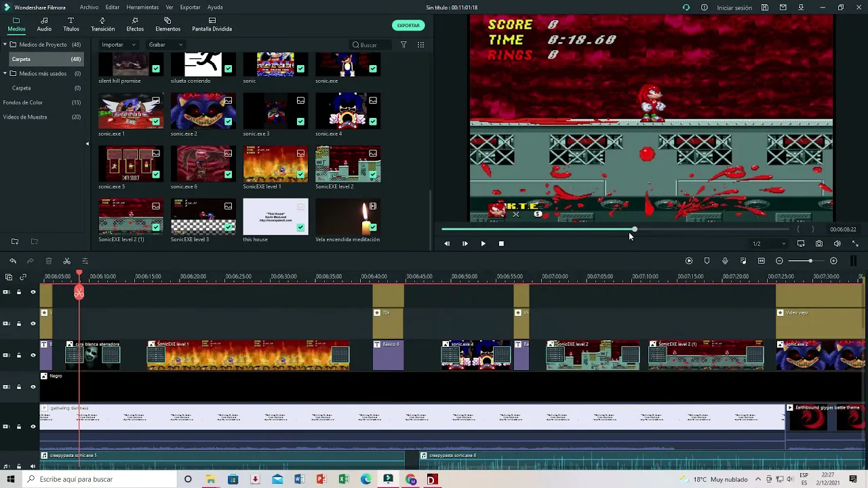Step back one frame in preview
This screenshot has height=488, width=868.
(x=446, y=243)
